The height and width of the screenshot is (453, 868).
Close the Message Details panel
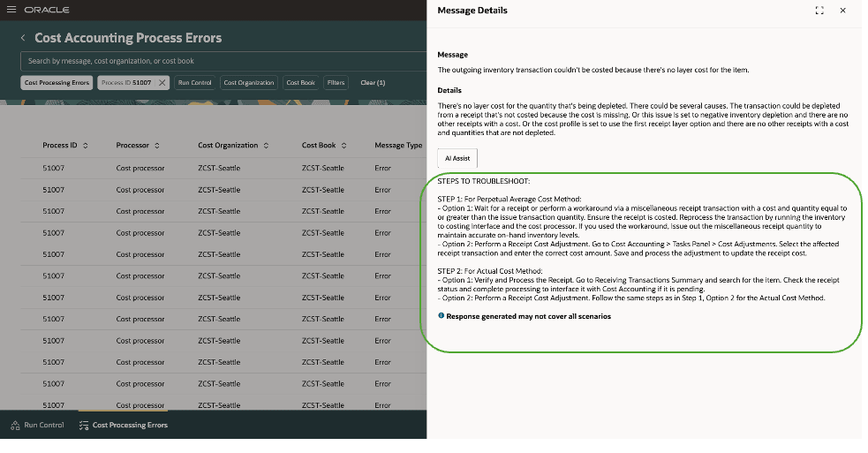click(842, 11)
